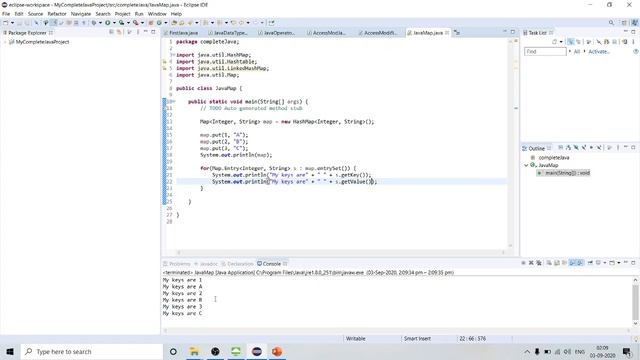The image size is (640, 360).
Task: Click Remove All Terminated Launches in Console
Action: [539, 263]
